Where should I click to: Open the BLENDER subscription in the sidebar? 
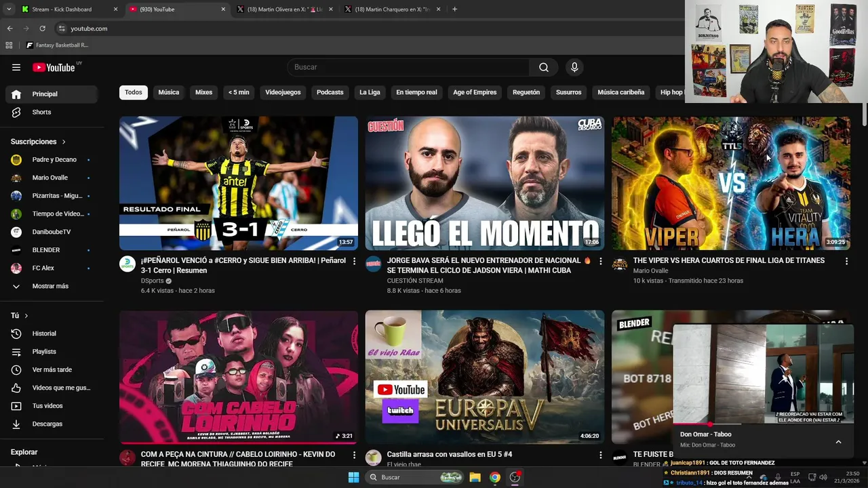point(52,250)
